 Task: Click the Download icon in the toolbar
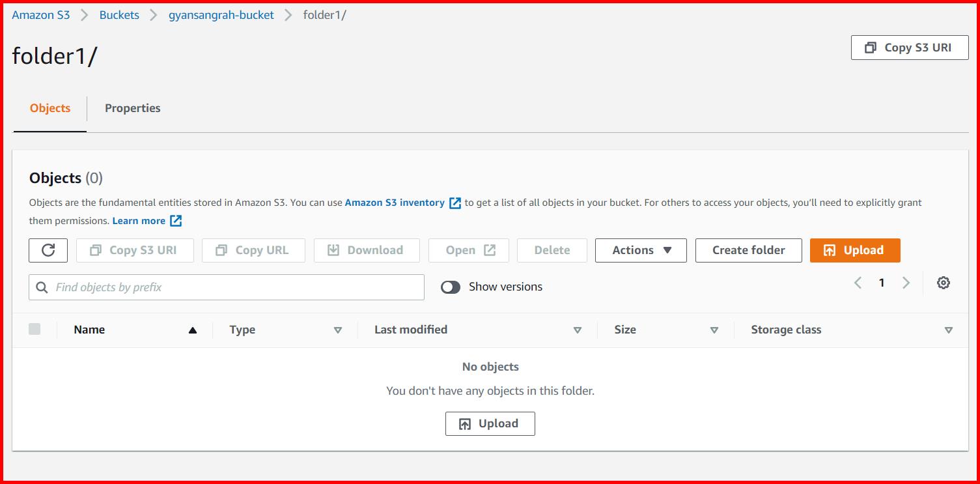click(333, 249)
